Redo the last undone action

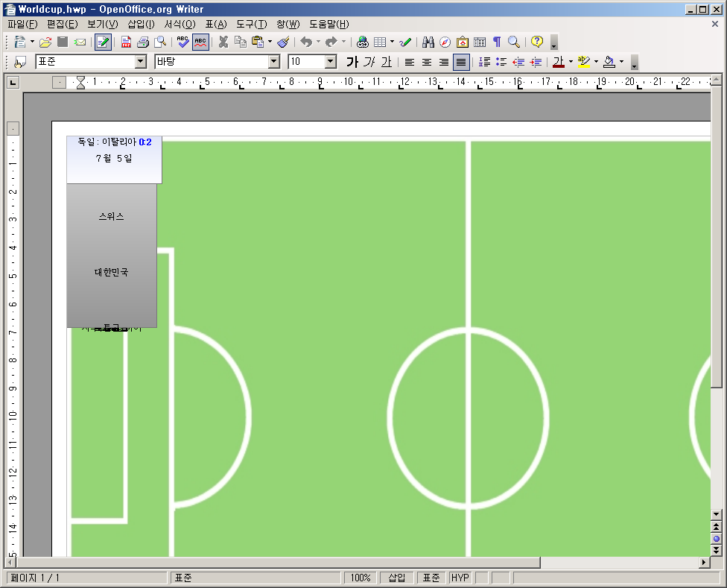pyautogui.click(x=331, y=42)
